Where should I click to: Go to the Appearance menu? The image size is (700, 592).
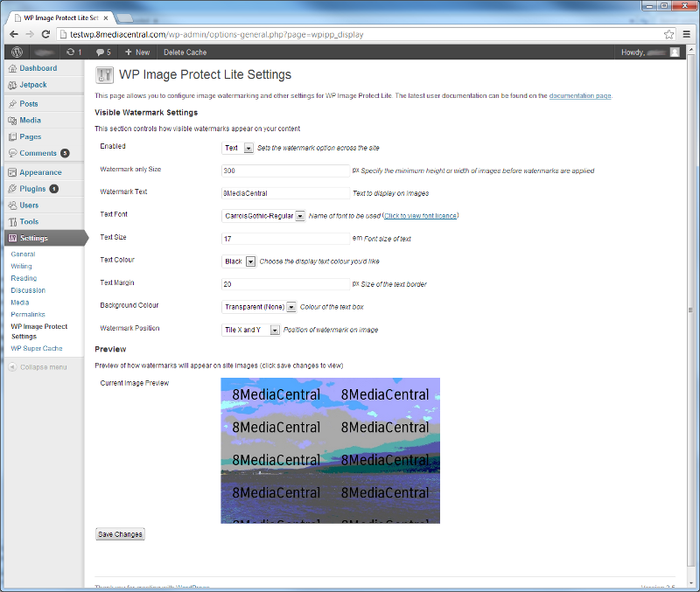(40, 172)
